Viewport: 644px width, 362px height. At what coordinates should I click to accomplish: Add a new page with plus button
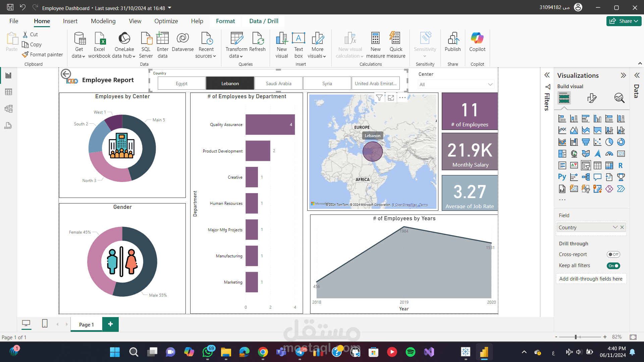pyautogui.click(x=110, y=324)
